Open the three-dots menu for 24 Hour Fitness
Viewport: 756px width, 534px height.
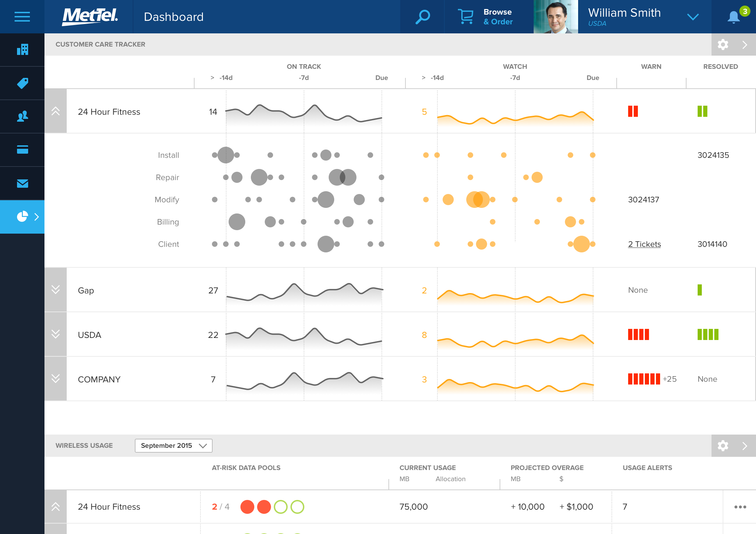point(740,507)
